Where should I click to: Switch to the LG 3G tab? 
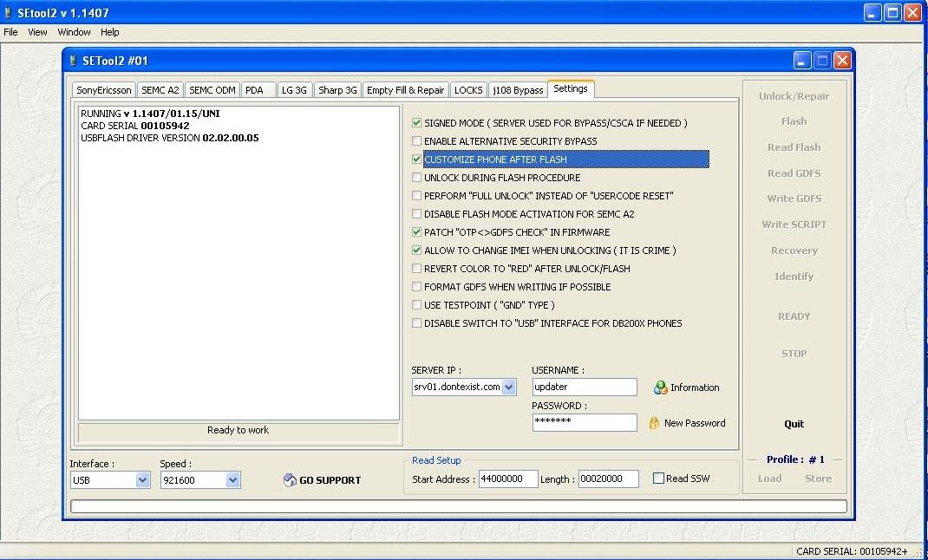[294, 90]
